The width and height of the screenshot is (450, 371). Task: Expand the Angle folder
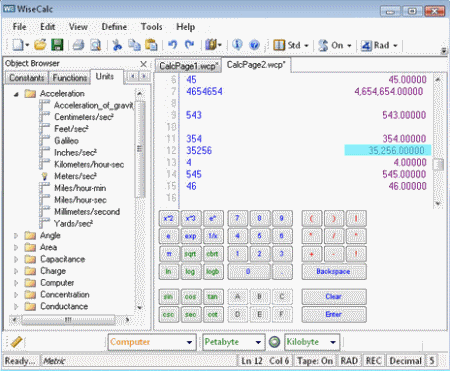coord(16,236)
